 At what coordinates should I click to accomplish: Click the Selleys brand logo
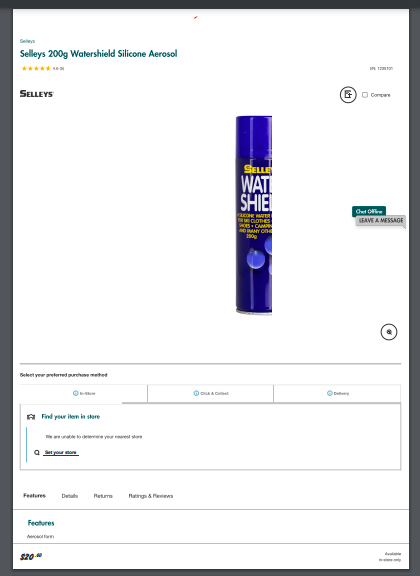click(x=37, y=94)
